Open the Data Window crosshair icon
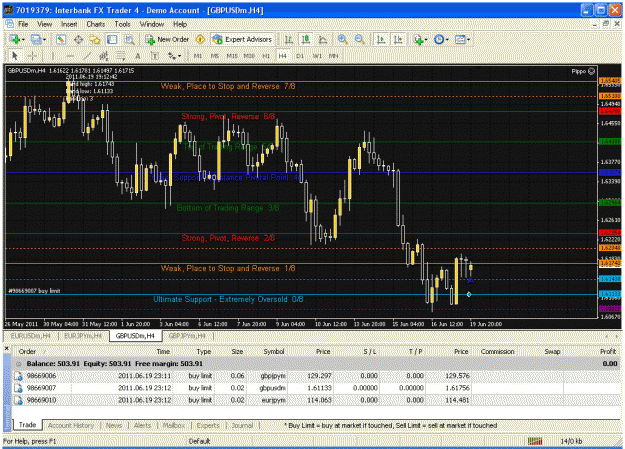Screen dimensions: 625x449 pyautogui.click(x=78, y=39)
